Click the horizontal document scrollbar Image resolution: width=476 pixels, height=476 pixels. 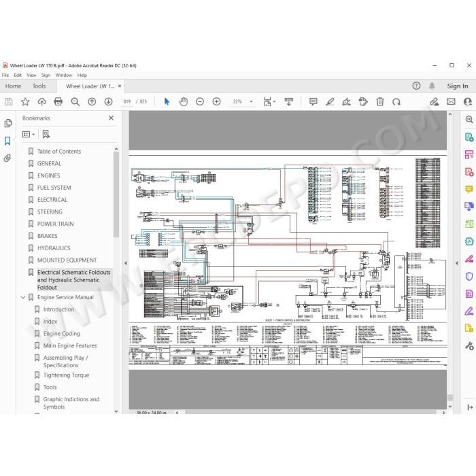coord(310,413)
